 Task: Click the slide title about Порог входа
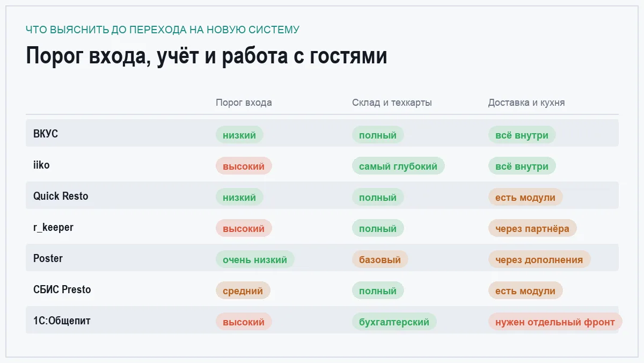pyautogui.click(x=207, y=56)
